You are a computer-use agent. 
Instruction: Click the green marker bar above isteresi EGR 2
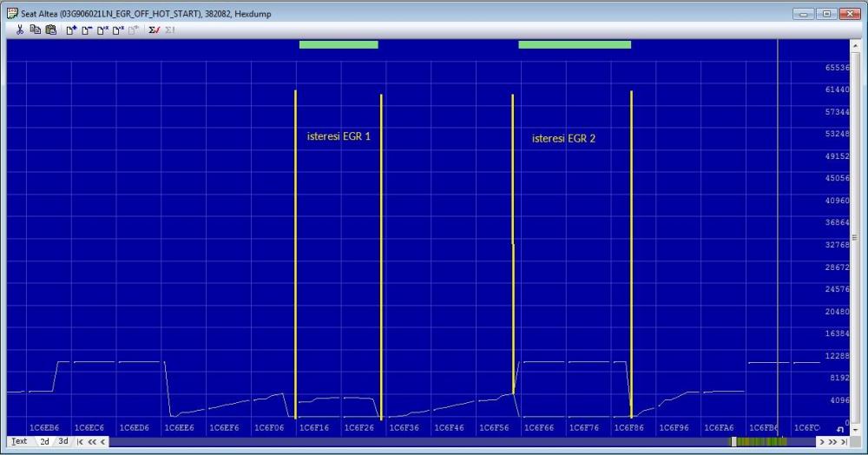(574, 44)
